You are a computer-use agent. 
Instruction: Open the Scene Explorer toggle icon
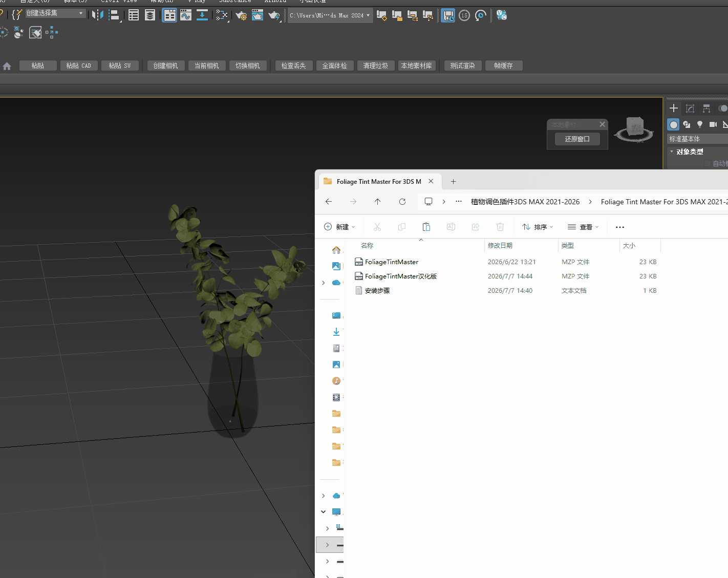point(134,15)
